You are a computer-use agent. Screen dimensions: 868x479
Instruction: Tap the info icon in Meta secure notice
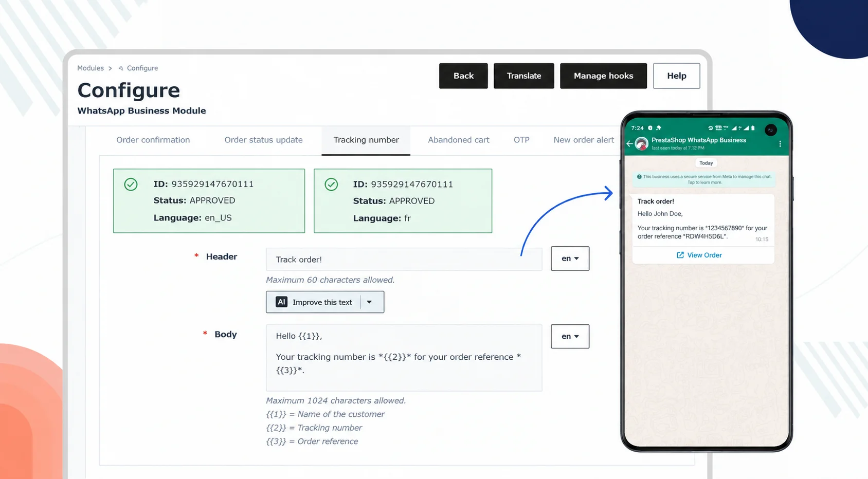[x=639, y=176]
